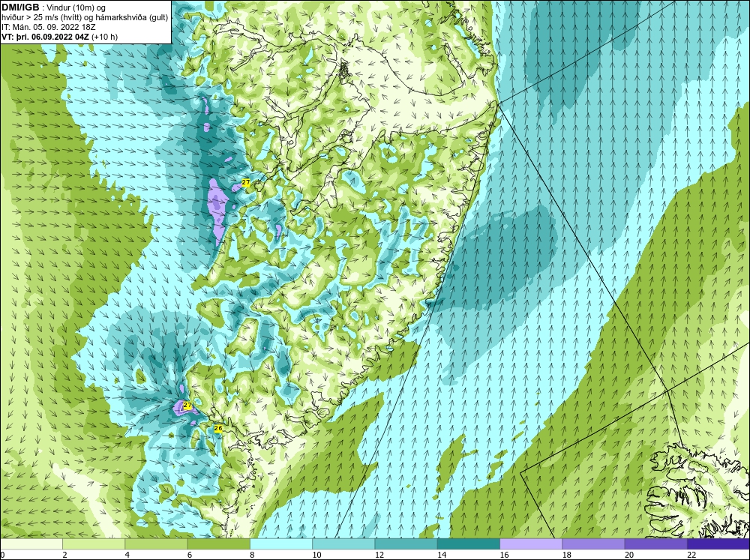Viewport: 750px width, 560px height.
Task: Click the legend scale value '14'
Action: (442, 555)
